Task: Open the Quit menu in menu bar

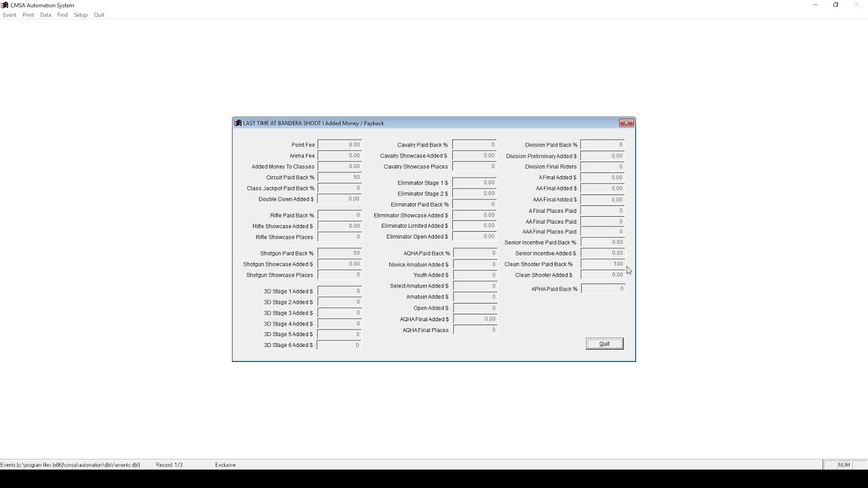Action: (x=99, y=15)
